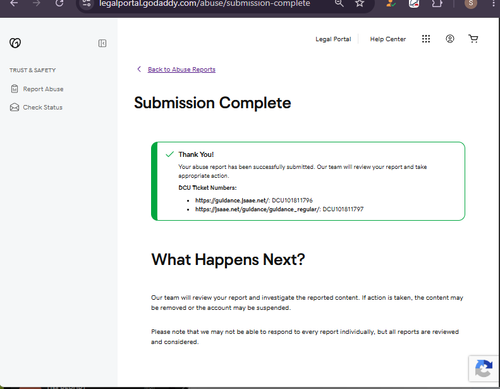Open the user account icon
This screenshot has width=500, height=389.
pos(450,39)
